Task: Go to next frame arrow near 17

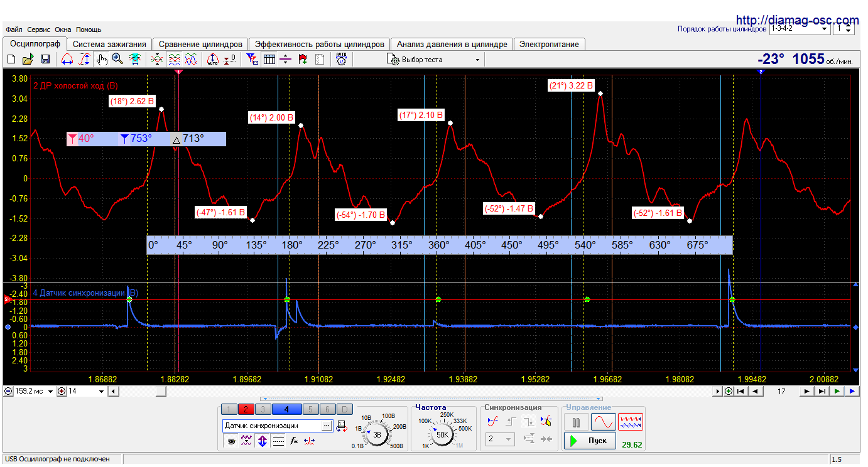Action: [x=806, y=391]
